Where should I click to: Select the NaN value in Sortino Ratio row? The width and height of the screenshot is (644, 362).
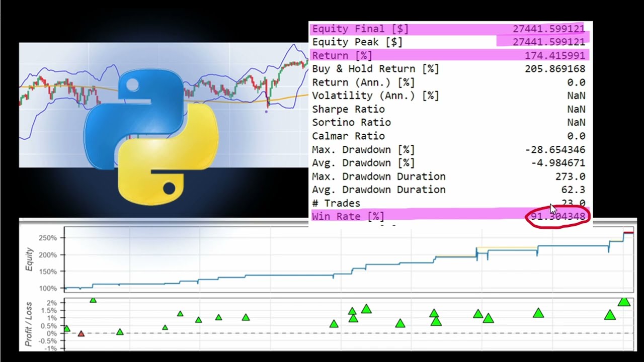[576, 122]
